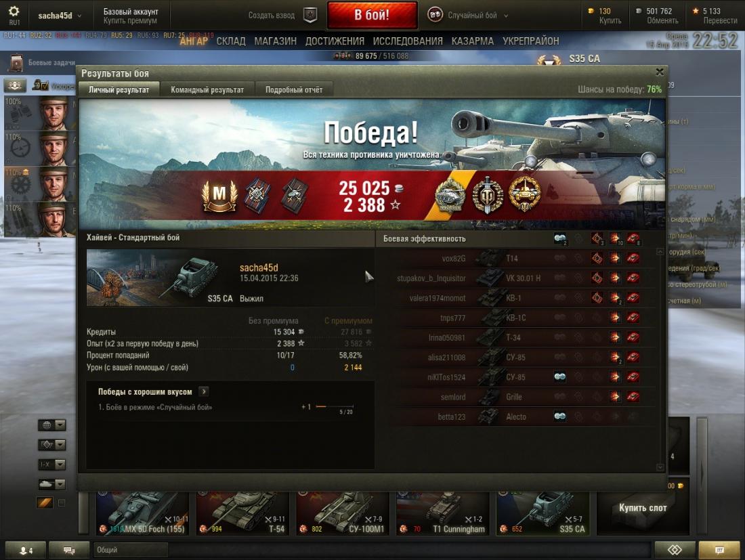Image resolution: width=745 pixels, height=560 pixels.
Task: Expand Победы с хорошим вкусом arrow
Action: 204,391
